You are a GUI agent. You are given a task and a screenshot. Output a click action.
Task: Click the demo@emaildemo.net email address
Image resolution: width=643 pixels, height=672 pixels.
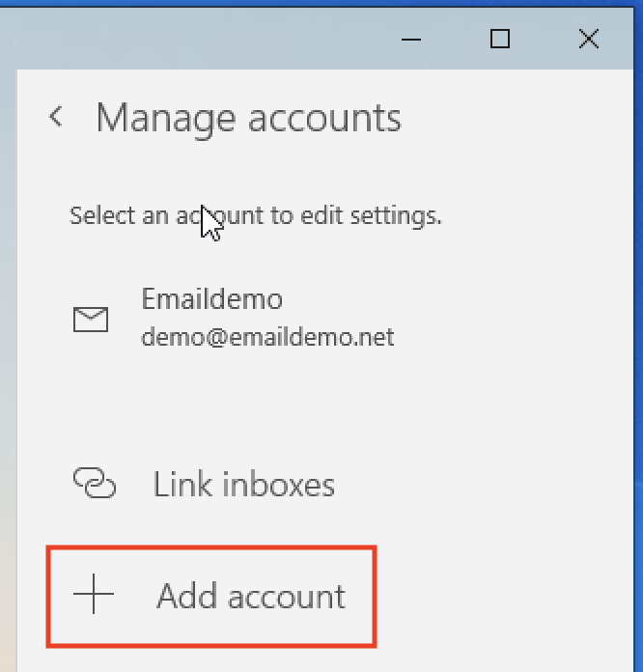click(267, 338)
